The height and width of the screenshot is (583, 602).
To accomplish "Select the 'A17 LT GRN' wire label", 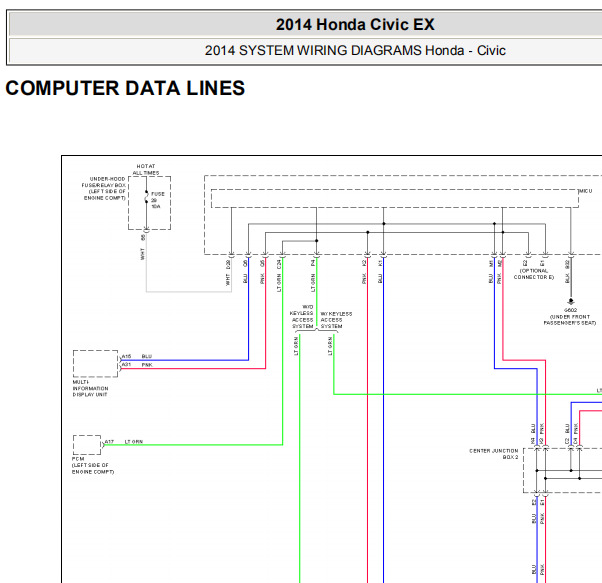I will (x=124, y=442).
